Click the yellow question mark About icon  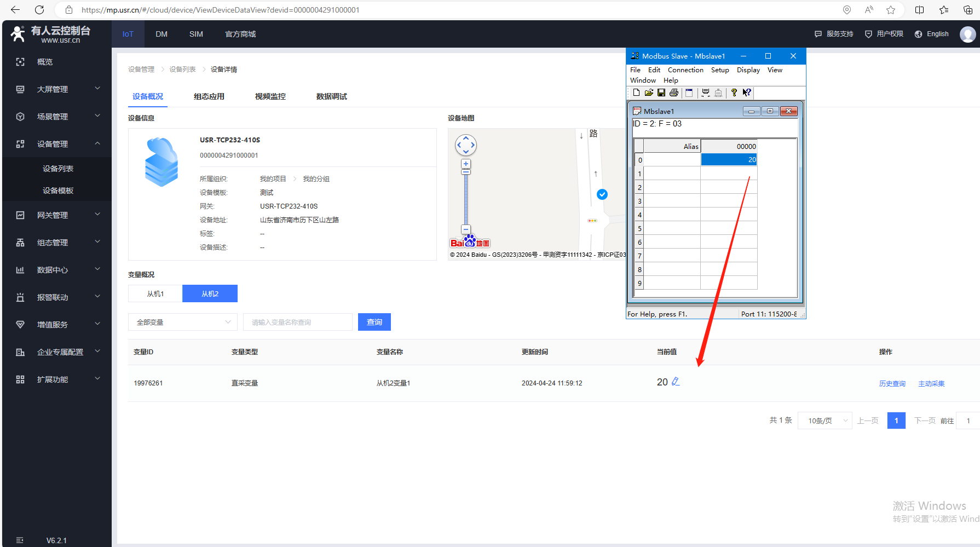[x=734, y=93]
